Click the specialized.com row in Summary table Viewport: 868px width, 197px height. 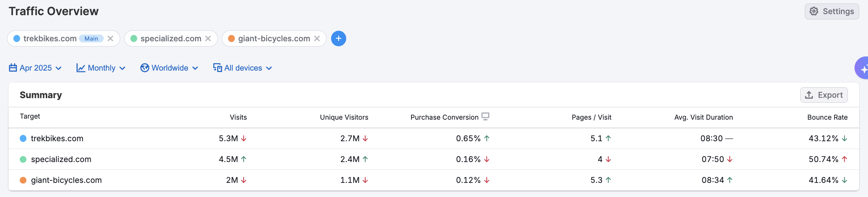click(x=61, y=159)
